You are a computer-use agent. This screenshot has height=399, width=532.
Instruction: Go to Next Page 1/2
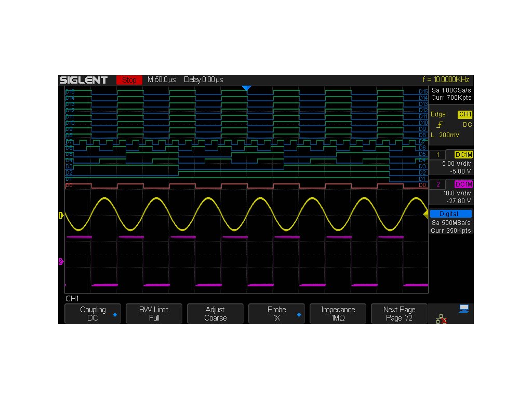click(x=399, y=313)
